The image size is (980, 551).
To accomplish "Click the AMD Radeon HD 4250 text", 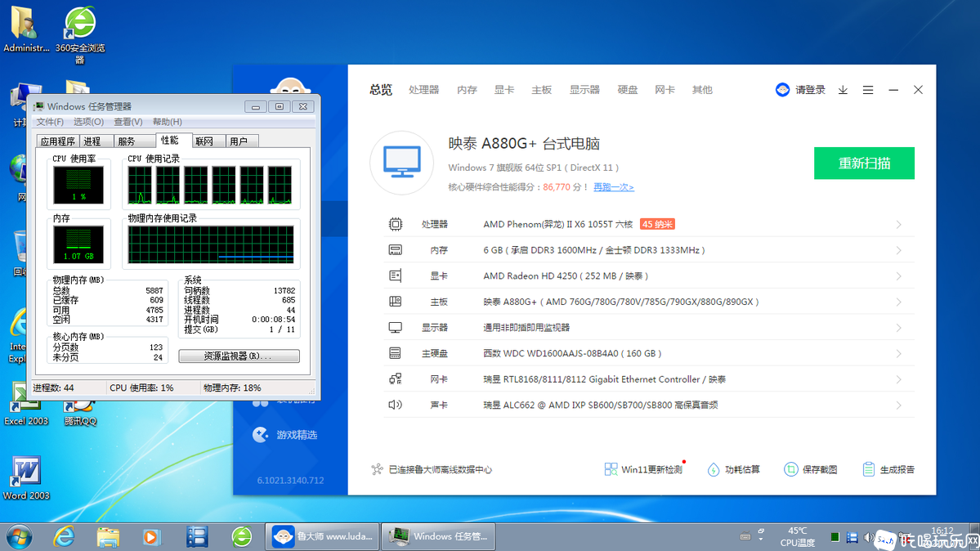I will (530, 275).
